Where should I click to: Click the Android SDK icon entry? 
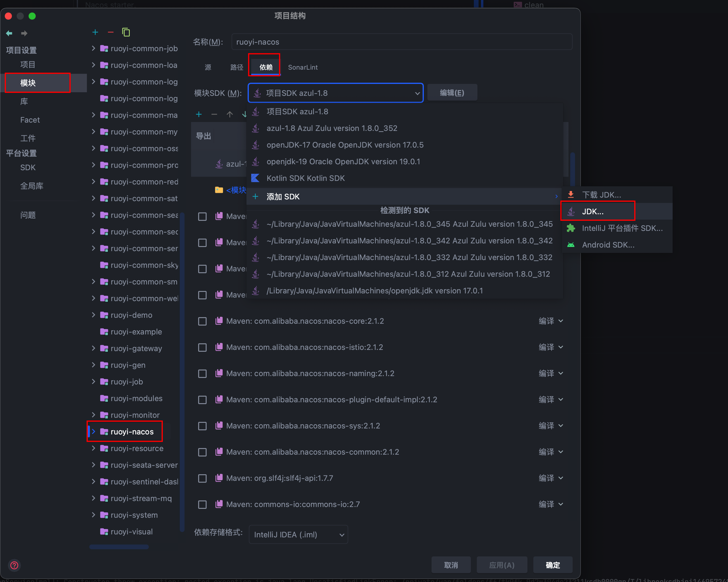pos(571,245)
